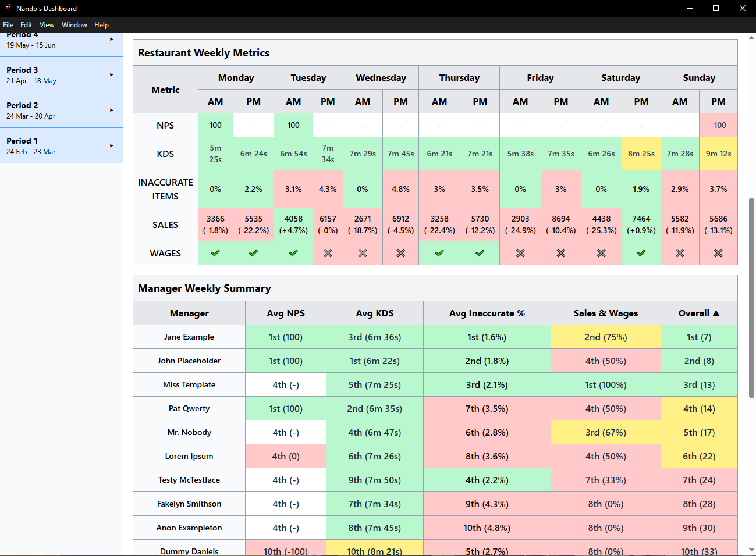Expand Period 3 in the sidebar

pos(111,75)
